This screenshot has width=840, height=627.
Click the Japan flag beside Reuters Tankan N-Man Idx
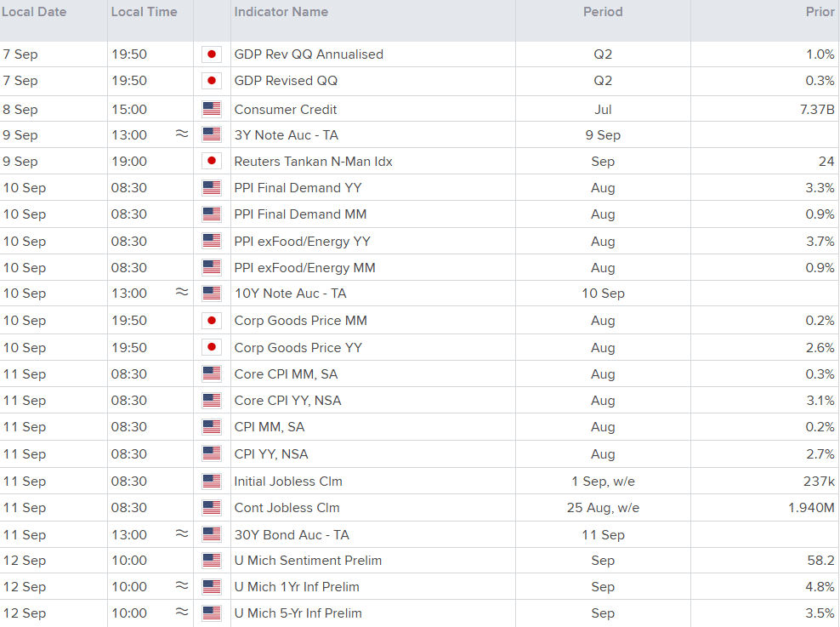click(212, 161)
